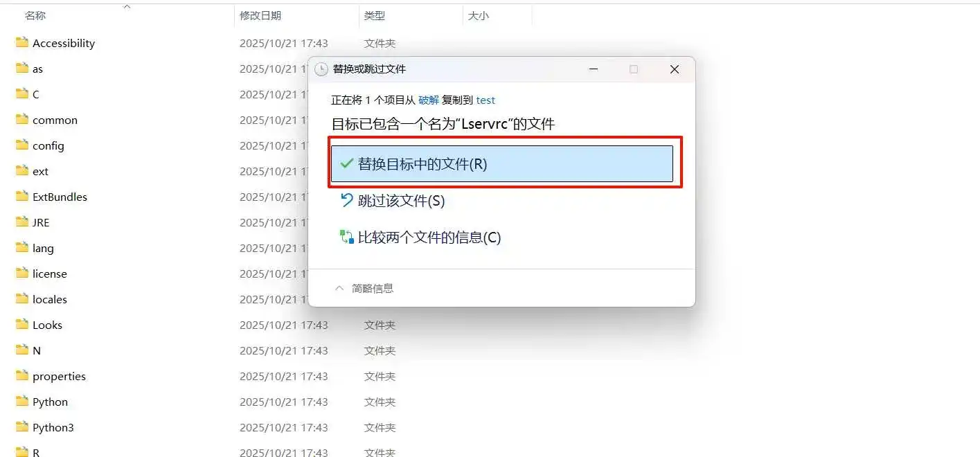Sort by 名称 column header
The height and width of the screenshot is (457, 980).
[35, 15]
